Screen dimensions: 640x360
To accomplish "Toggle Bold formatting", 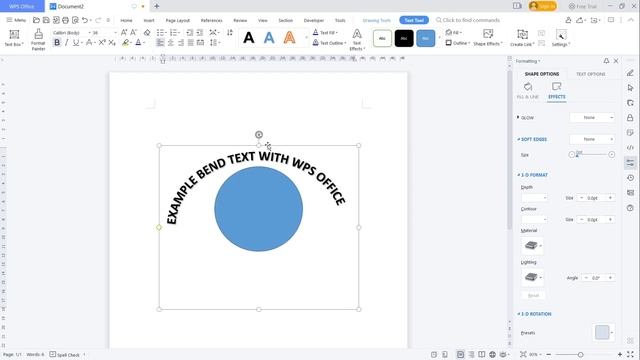I will [57, 42].
